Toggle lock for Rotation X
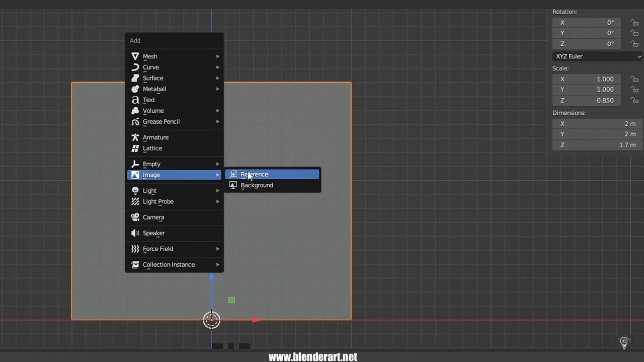Viewport: 644px width, 362px height. tap(634, 23)
